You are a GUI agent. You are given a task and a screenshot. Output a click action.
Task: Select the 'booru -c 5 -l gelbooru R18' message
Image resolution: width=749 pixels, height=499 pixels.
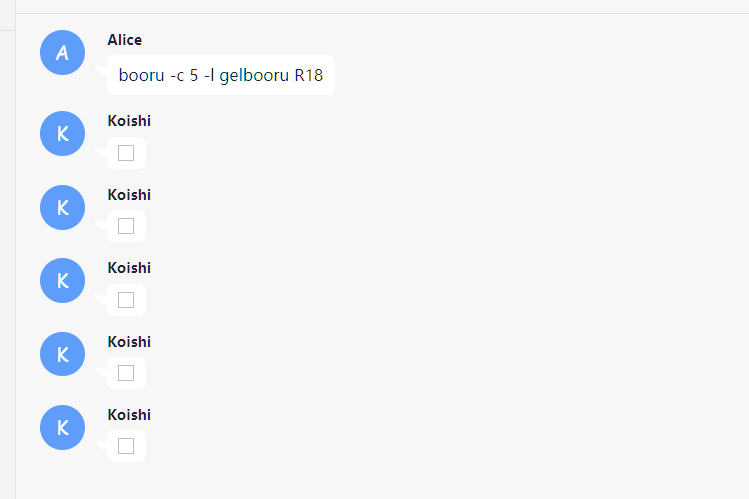pos(221,75)
